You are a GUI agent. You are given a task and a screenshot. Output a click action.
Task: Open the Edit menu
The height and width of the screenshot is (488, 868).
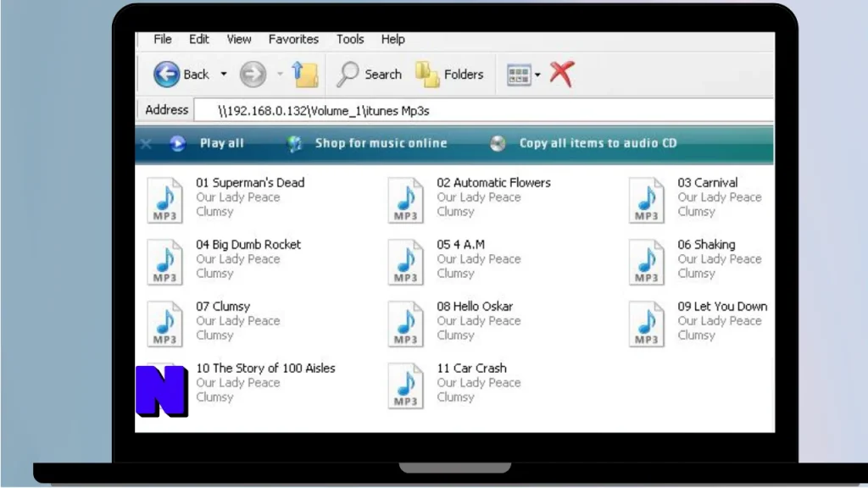198,39
